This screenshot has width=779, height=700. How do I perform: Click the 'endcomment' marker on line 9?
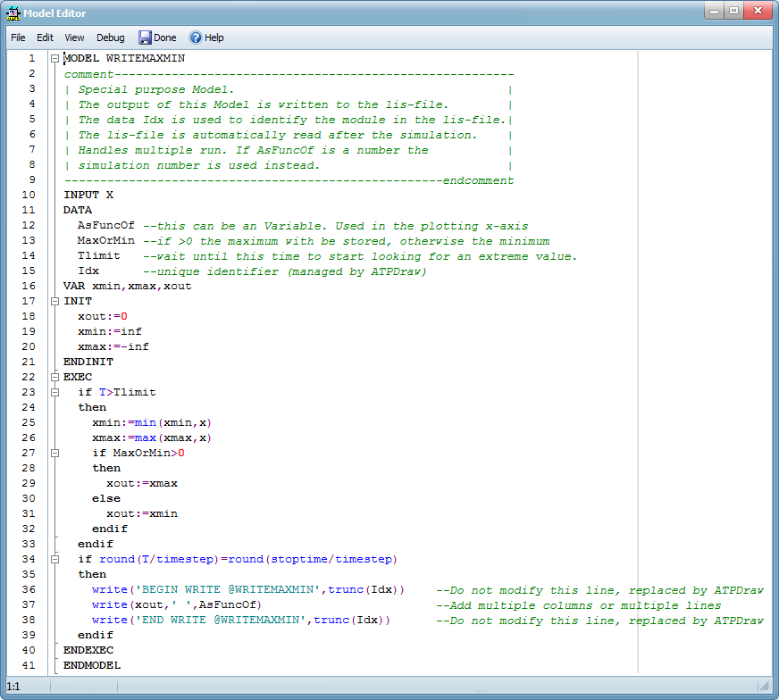click(x=478, y=180)
